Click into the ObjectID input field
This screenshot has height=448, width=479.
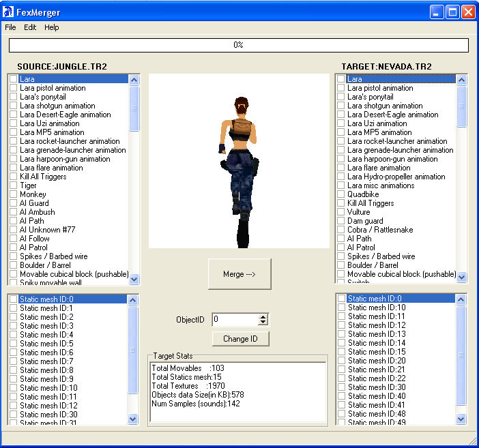(235, 319)
